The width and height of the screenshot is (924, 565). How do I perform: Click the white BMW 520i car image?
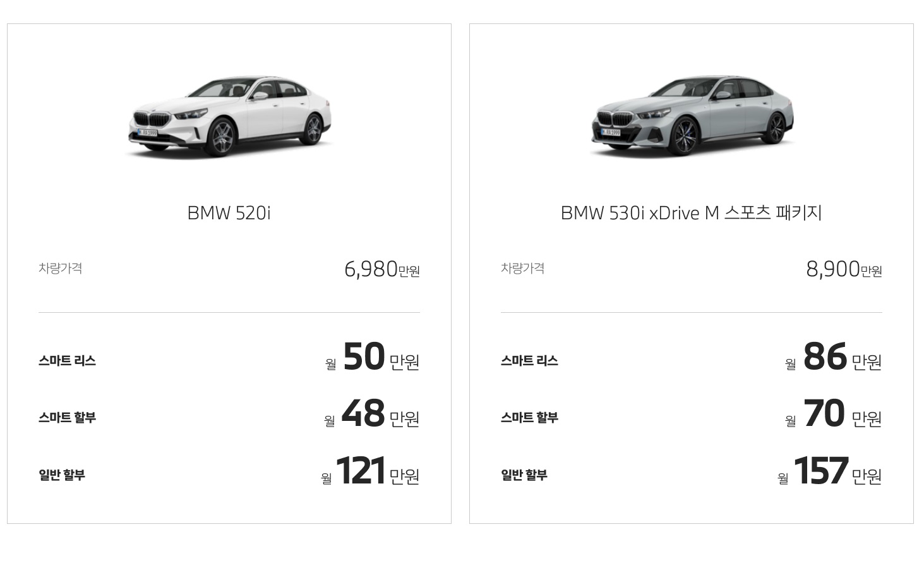(229, 116)
